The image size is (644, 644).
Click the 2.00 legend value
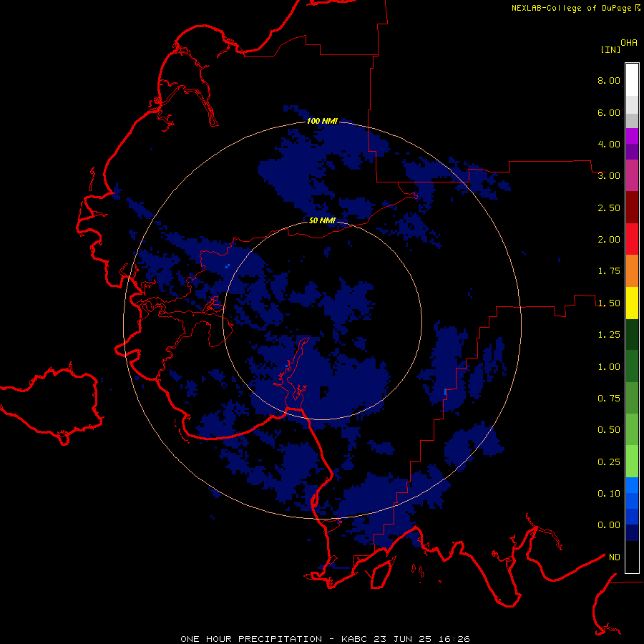click(609, 240)
